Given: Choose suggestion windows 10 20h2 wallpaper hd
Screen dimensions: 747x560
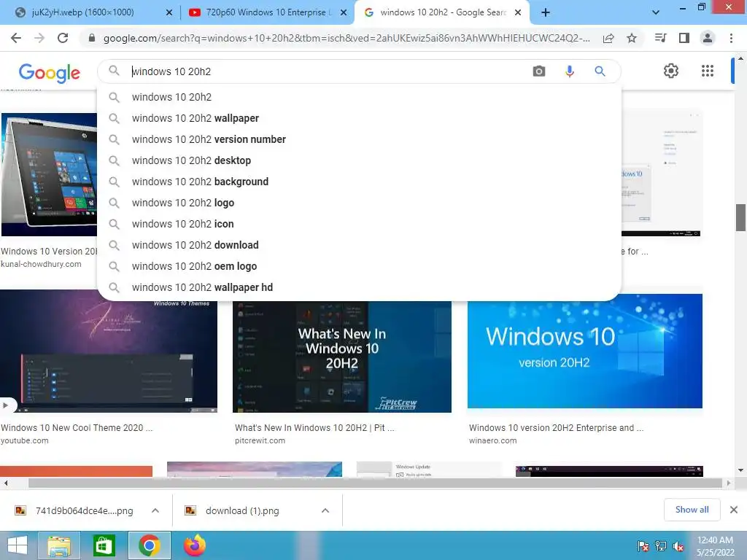Looking at the screenshot, I should point(359,287).
